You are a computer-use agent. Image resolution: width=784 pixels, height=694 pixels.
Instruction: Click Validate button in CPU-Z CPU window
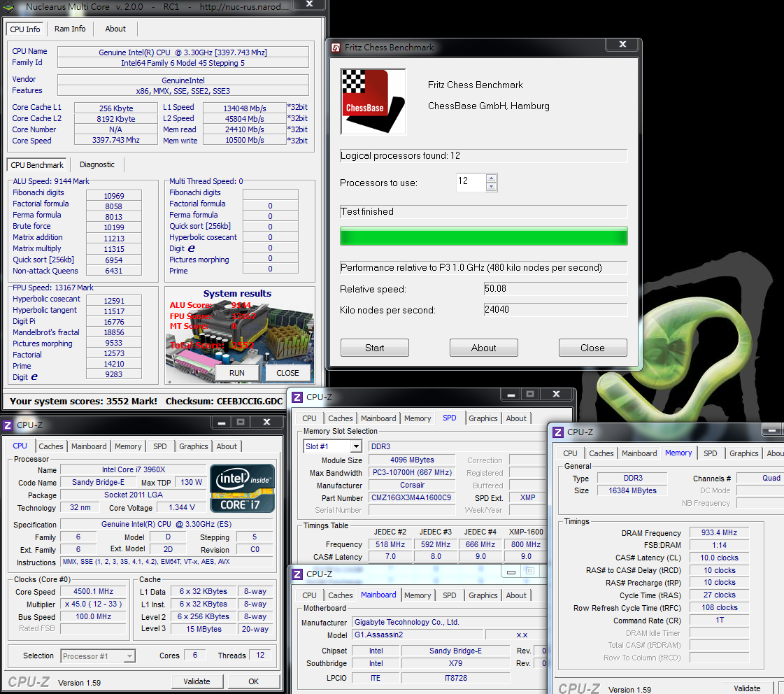coord(197,681)
